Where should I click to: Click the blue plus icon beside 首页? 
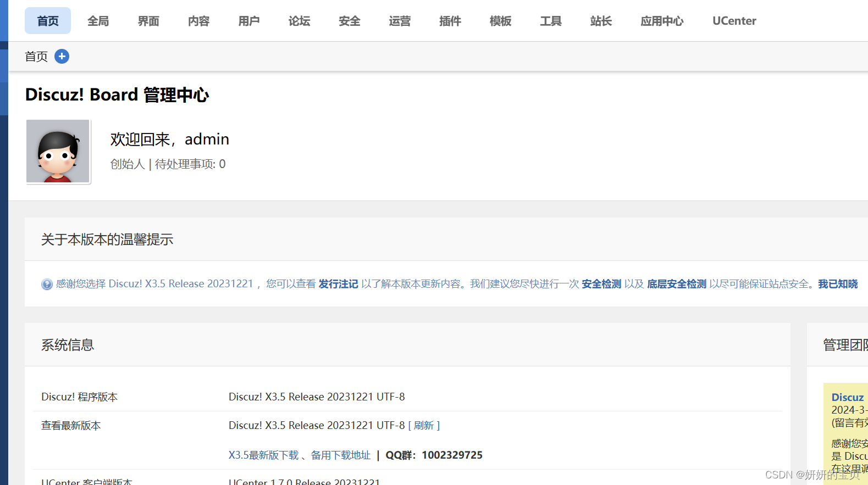tap(62, 56)
